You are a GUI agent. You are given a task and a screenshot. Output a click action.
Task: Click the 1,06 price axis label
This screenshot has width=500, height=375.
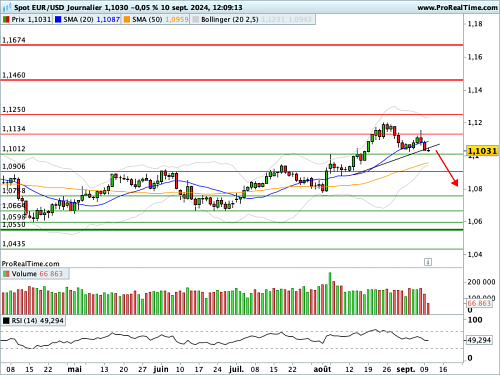[475, 221]
